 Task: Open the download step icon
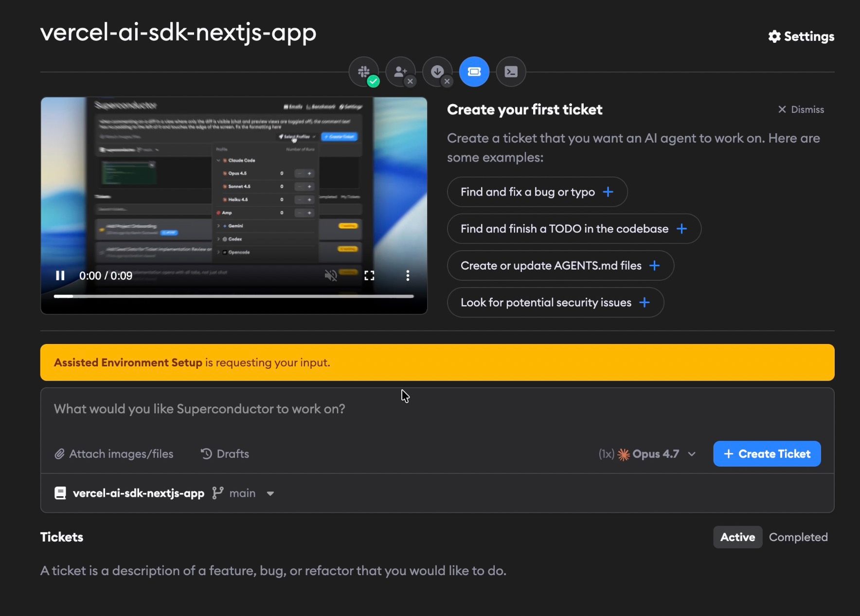[437, 72]
